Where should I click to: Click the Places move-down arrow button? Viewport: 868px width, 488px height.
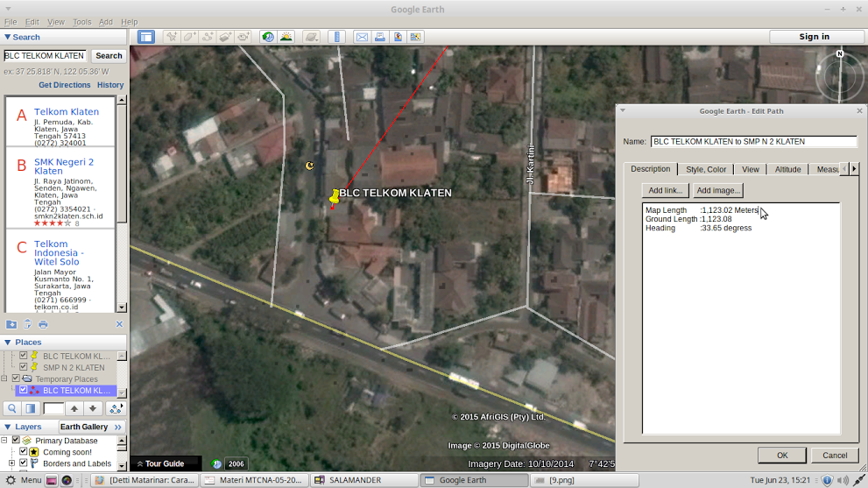pyautogui.click(x=93, y=408)
